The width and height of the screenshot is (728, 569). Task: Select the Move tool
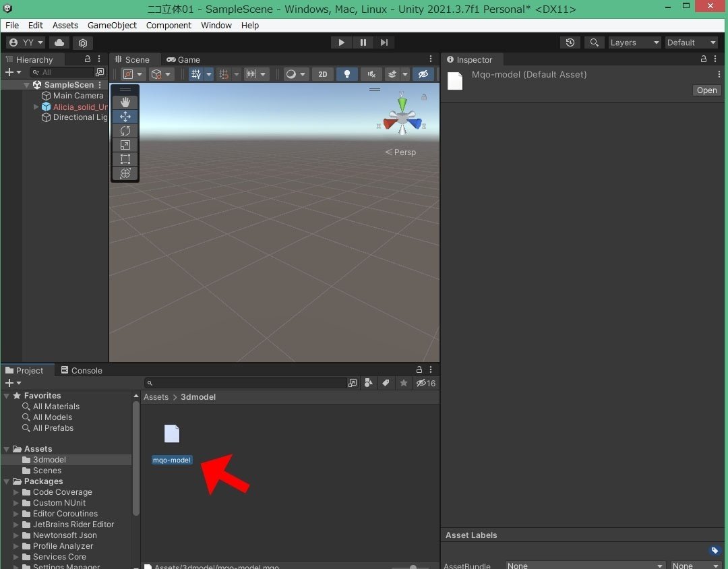coord(125,117)
